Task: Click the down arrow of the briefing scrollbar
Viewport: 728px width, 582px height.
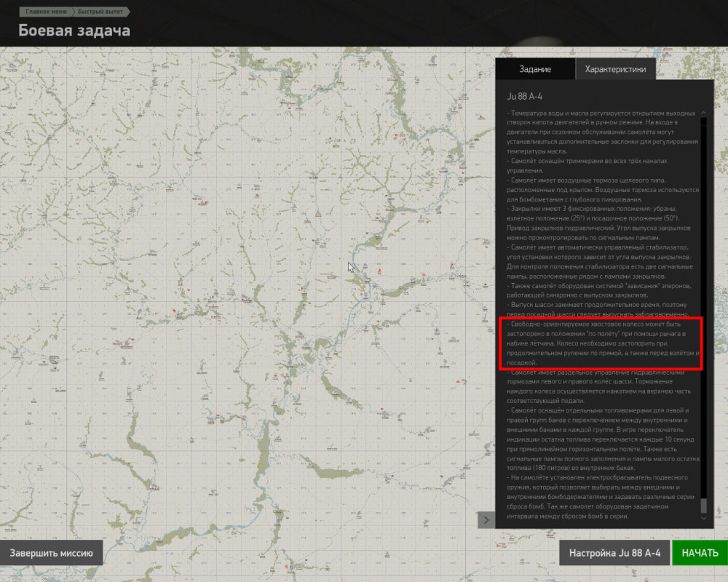Action: click(703, 518)
